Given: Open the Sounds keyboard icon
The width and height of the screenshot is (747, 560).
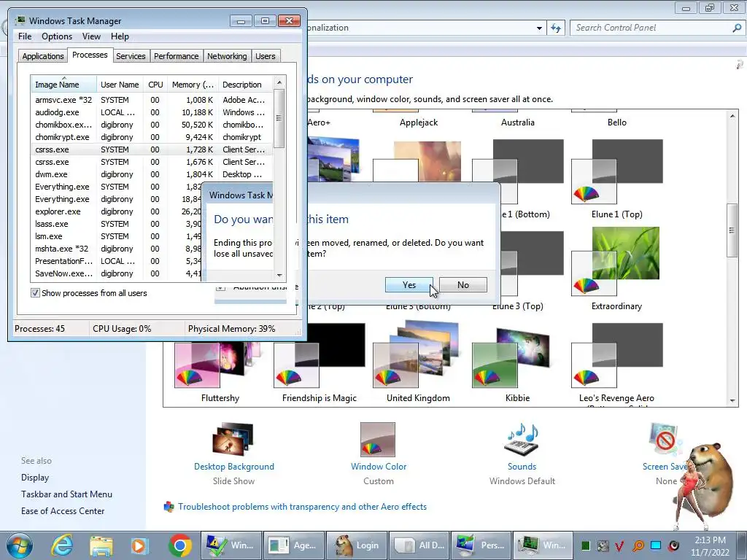Looking at the screenshot, I should pyautogui.click(x=522, y=439).
